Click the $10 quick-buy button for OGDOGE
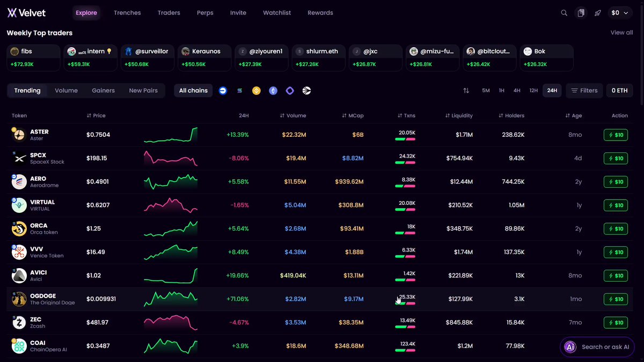Viewport: 644px width, 362px height. [x=616, y=299]
